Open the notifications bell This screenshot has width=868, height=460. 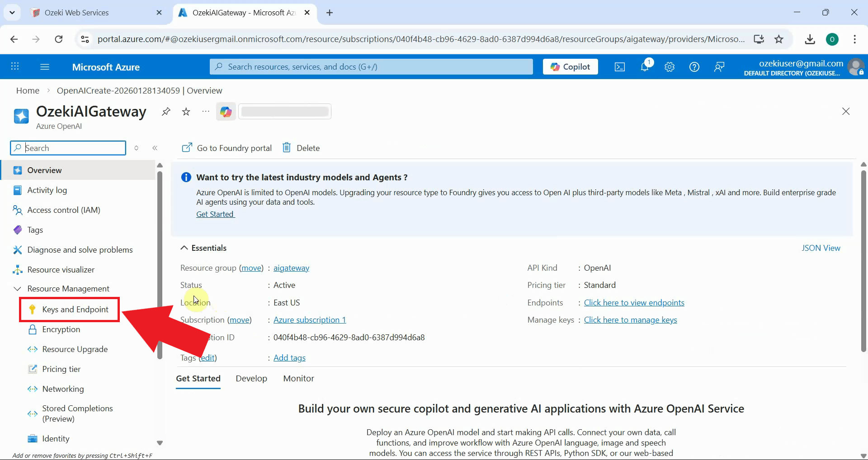pyautogui.click(x=645, y=67)
